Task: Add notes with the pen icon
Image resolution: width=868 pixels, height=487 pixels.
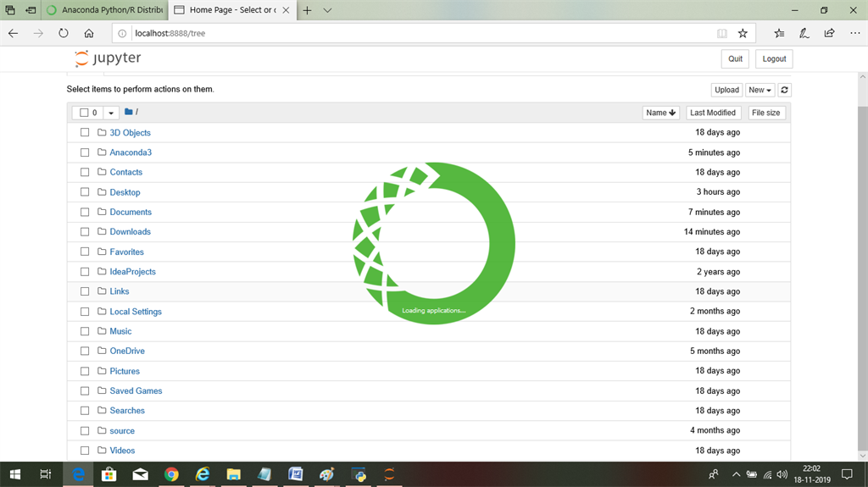Action: coord(804,33)
